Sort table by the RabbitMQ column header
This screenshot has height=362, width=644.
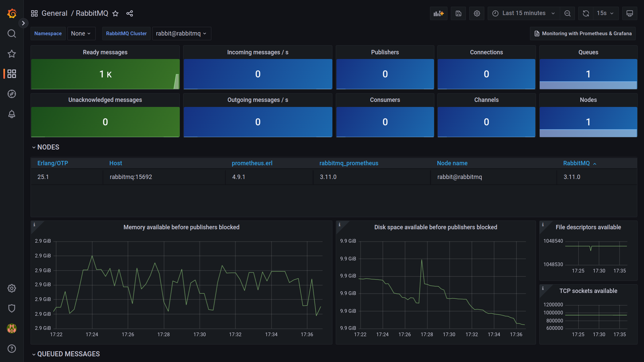click(x=576, y=163)
